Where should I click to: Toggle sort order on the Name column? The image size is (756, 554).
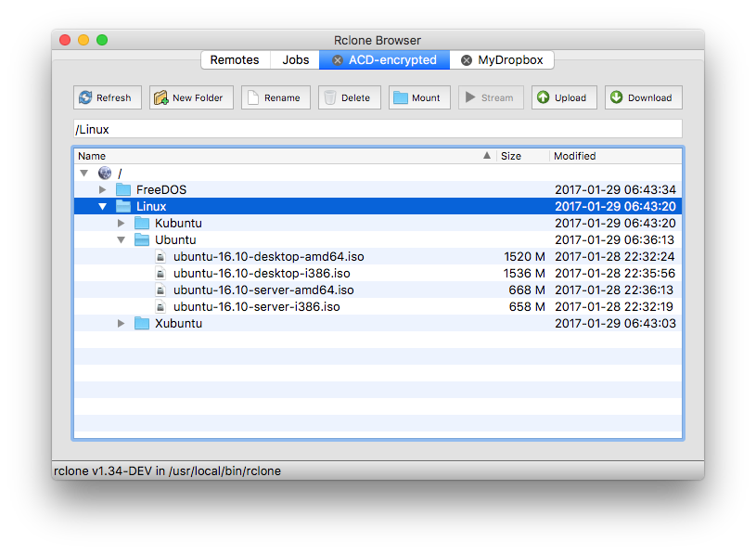[91, 156]
